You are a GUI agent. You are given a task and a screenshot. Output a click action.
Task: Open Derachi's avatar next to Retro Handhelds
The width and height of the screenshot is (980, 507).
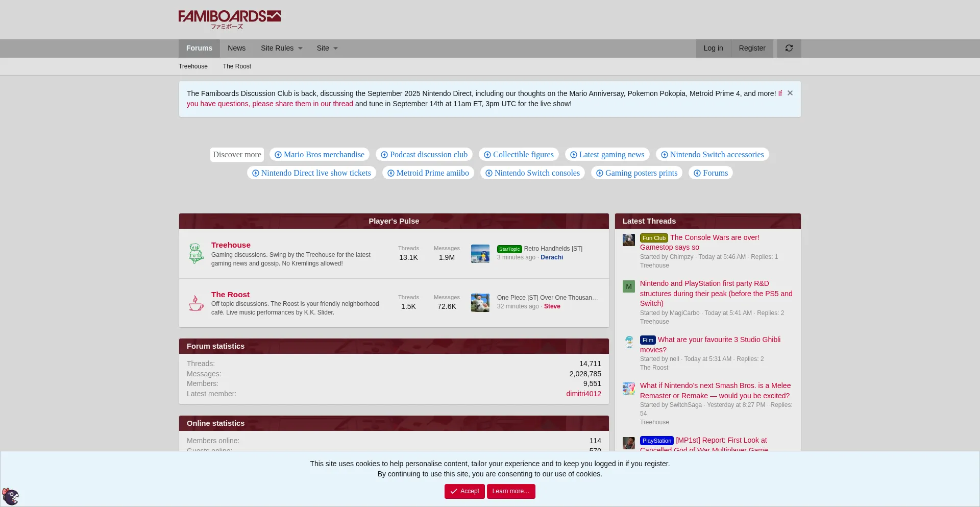tap(480, 254)
